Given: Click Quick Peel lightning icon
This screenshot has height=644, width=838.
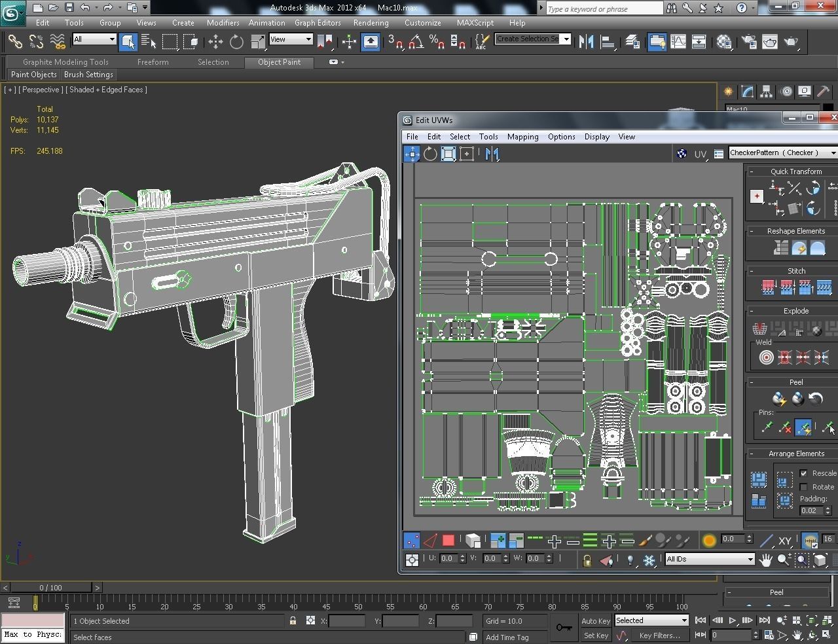Looking at the screenshot, I should (x=779, y=399).
